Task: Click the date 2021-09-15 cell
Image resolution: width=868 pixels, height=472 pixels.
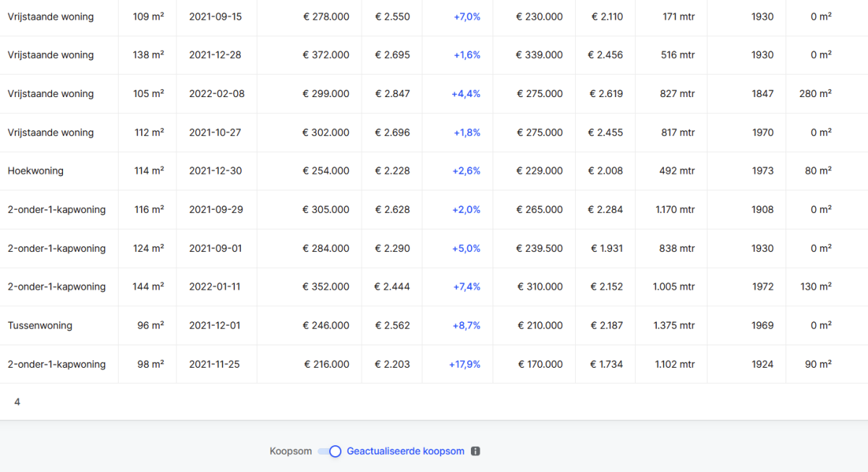Action: tap(215, 16)
